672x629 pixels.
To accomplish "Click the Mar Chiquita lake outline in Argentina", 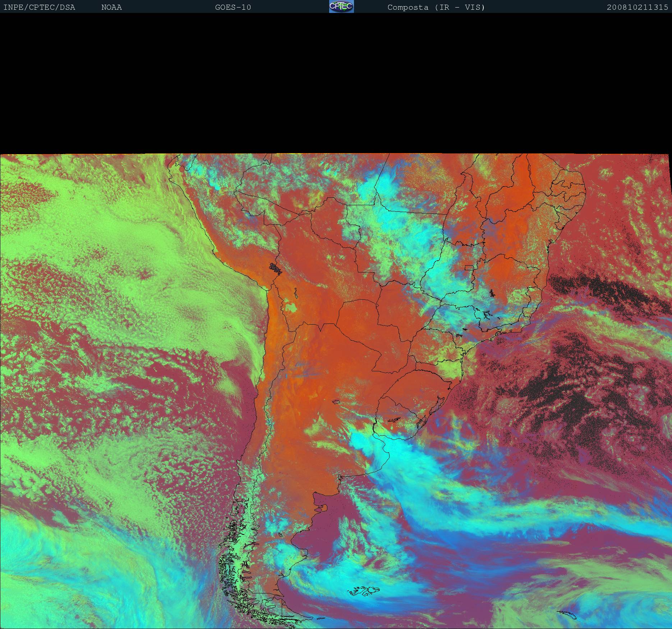I will [336, 402].
